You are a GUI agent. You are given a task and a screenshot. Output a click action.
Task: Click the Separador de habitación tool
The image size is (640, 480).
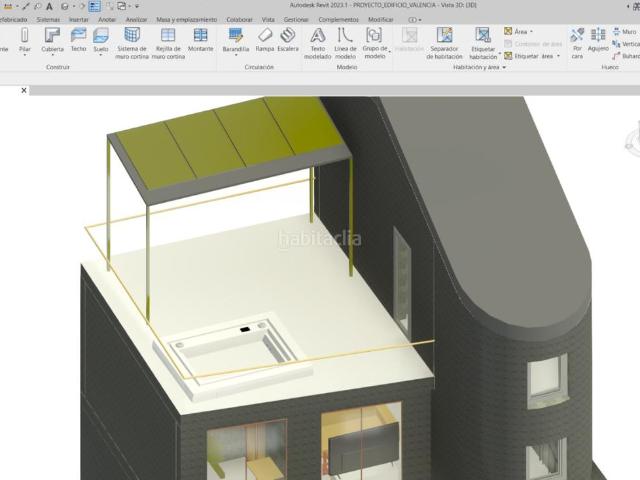click(x=445, y=40)
